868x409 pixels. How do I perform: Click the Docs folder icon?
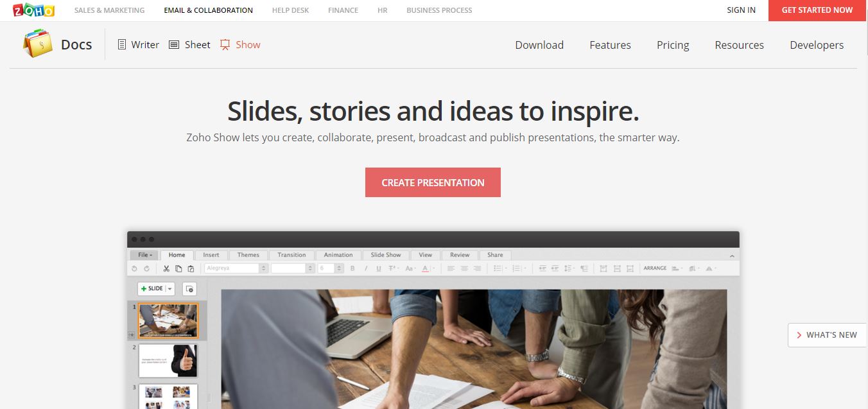coord(38,44)
